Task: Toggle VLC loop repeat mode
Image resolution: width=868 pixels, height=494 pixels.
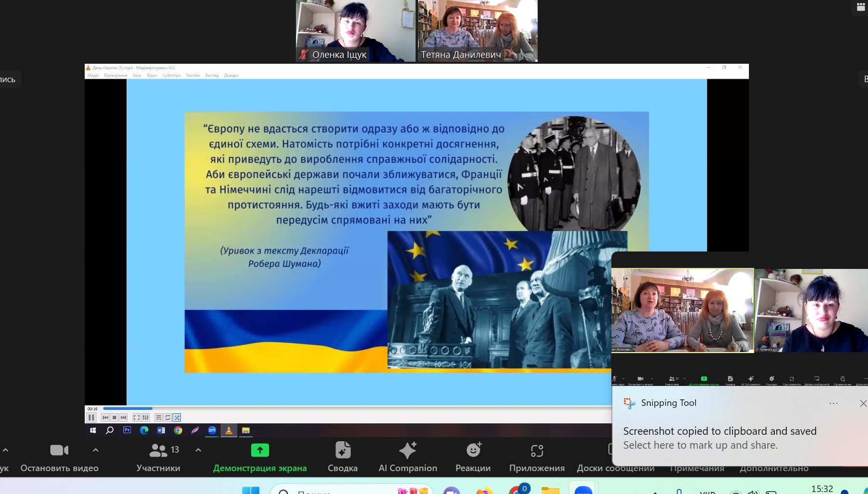Action: 167,418
